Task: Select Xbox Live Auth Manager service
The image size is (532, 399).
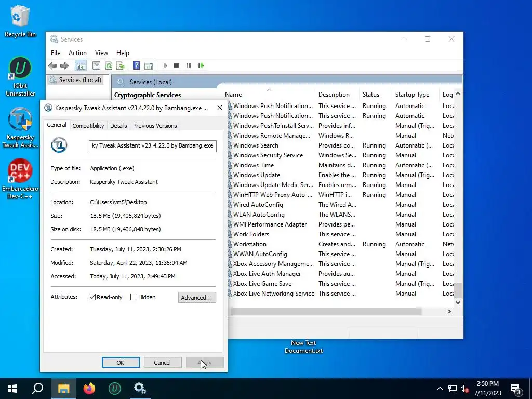Action: click(x=340, y=273)
